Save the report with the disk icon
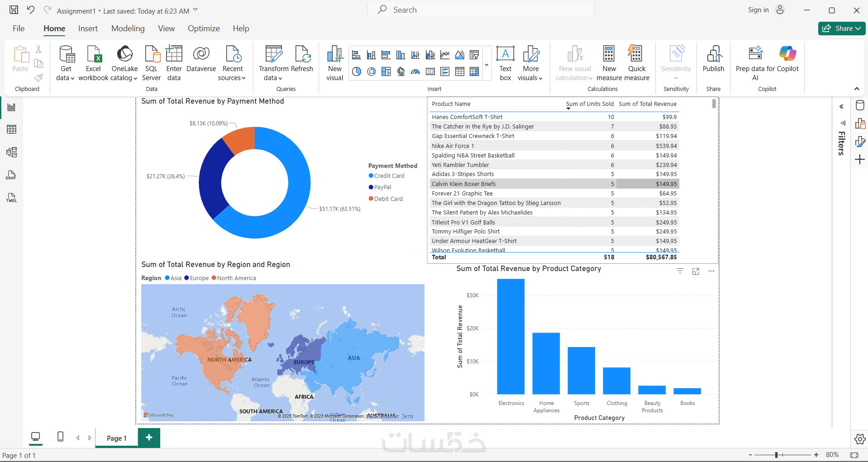 click(x=14, y=10)
